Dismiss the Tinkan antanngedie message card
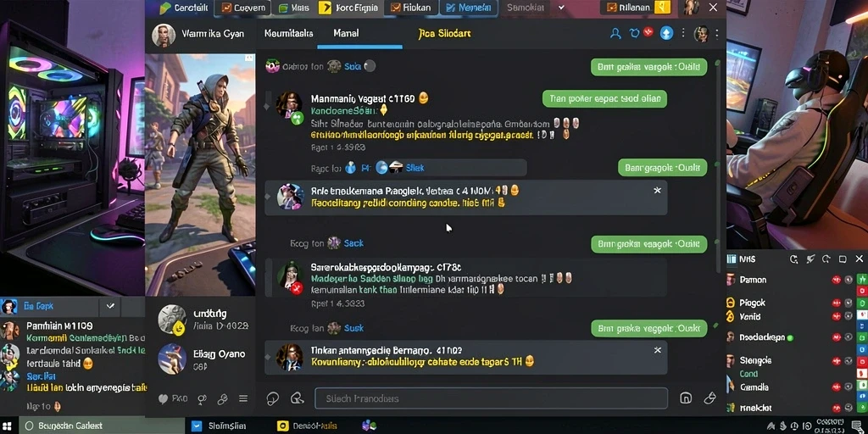Viewport: 868px width, 434px height. pos(657,350)
